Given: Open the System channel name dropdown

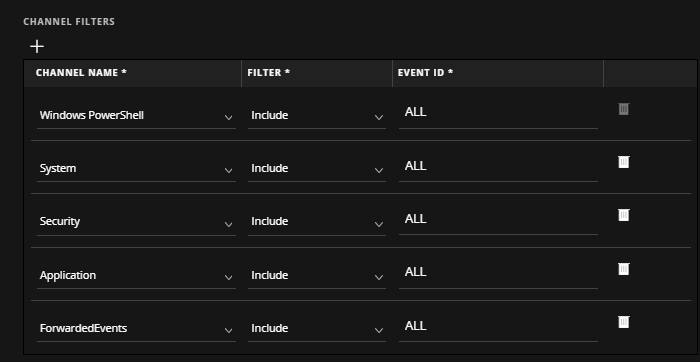Looking at the screenshot, I should (x=136, y=169).
